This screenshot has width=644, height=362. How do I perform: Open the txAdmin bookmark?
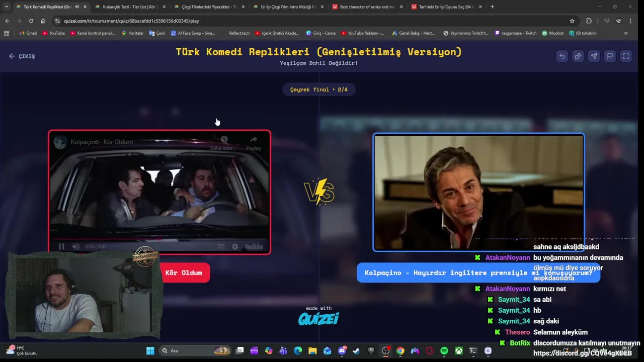tap(583, 33)
